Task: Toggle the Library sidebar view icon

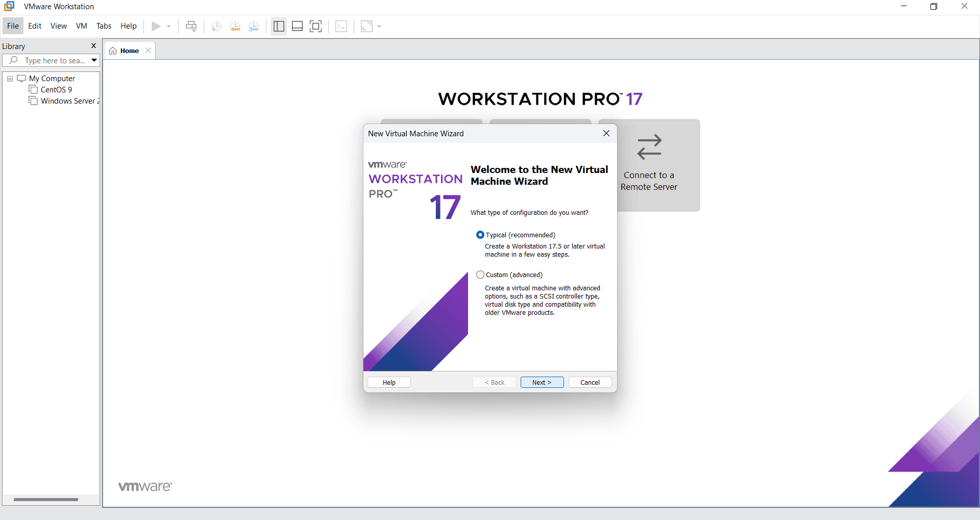Action: (279, 26)
